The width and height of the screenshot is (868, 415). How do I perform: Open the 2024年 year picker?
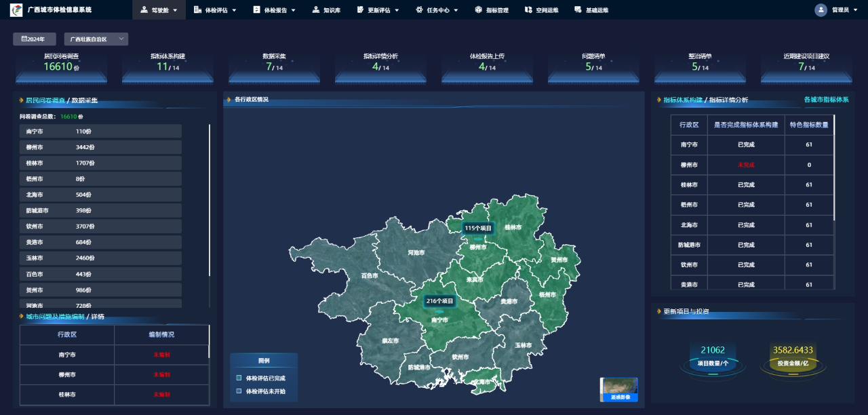point(35,39)
